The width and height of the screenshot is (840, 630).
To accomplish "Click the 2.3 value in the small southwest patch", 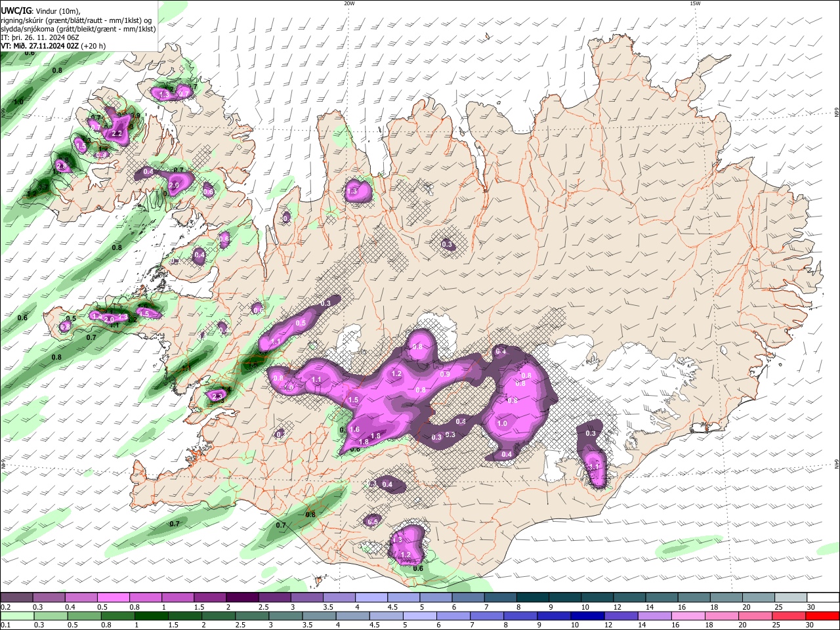I will pos(217,396).
